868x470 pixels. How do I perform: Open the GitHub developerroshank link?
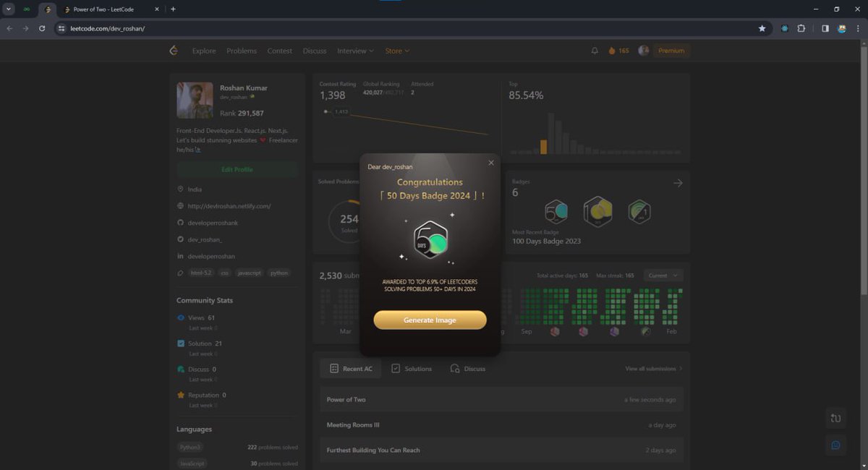point(213,223)
